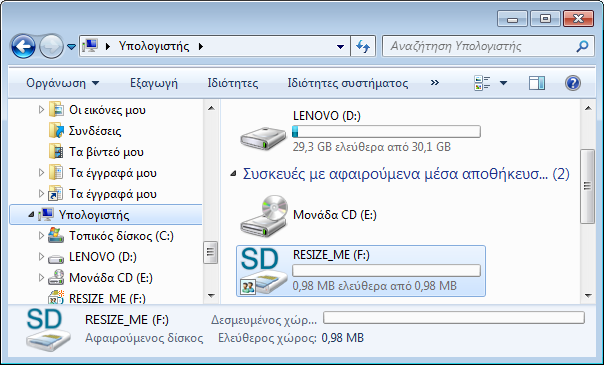Collapse Υπολογιστής tree node
This screenshot has height=365, width=604.
tap(32, 215)
